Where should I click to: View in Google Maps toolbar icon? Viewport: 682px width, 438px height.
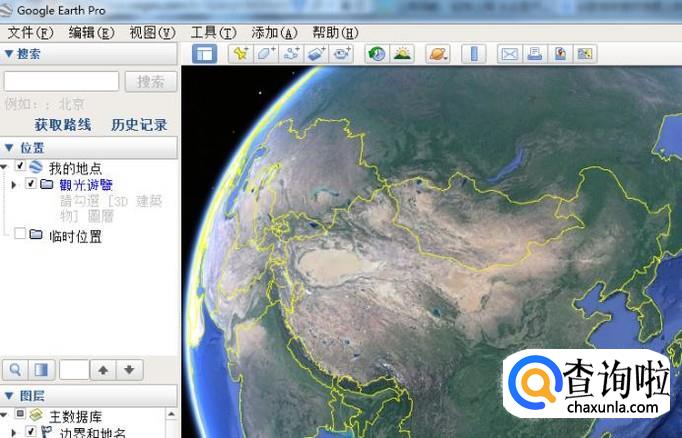click(x=585, y=54)
